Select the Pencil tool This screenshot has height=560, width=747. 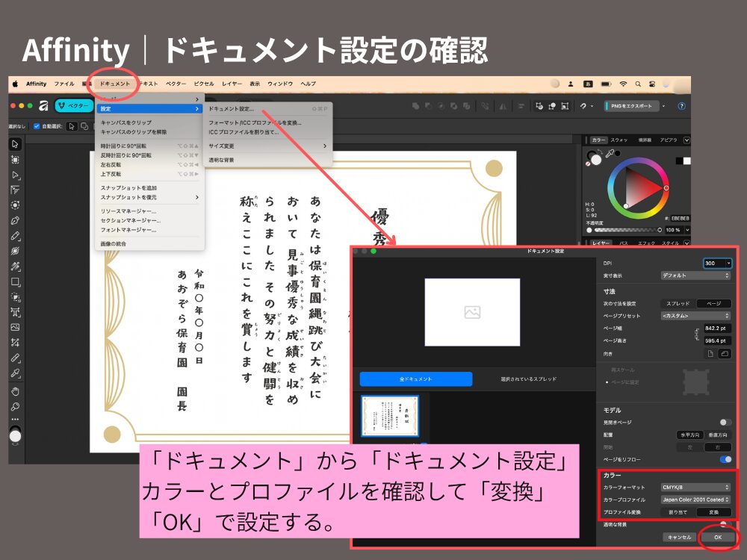(x=15, y=236)
